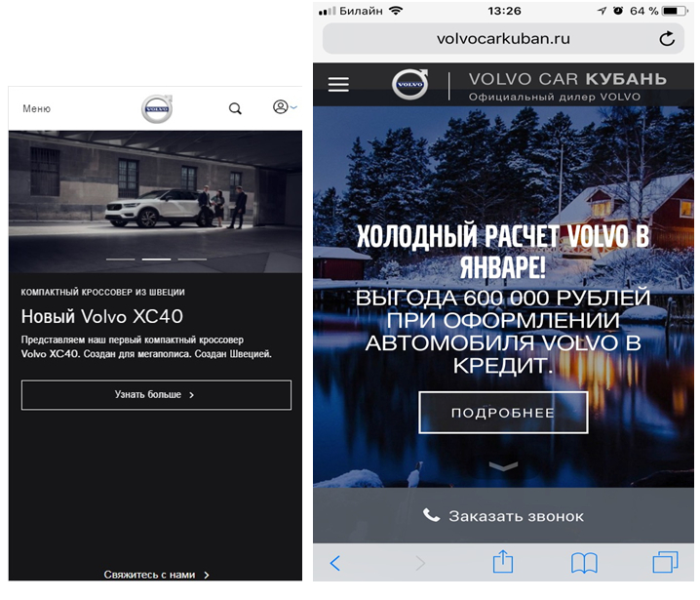Click the Volvo logo beside Volvo Car Кубань
This screenshot has width=700, height=600.
pos(410,85)
